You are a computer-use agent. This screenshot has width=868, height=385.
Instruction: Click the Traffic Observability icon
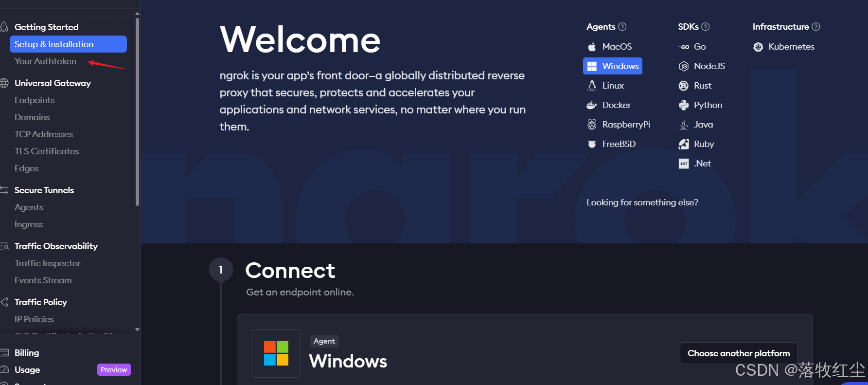point(4,246)
